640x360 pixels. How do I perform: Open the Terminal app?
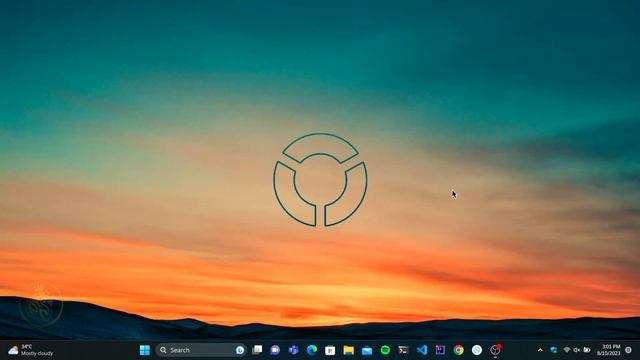[403, 350]
